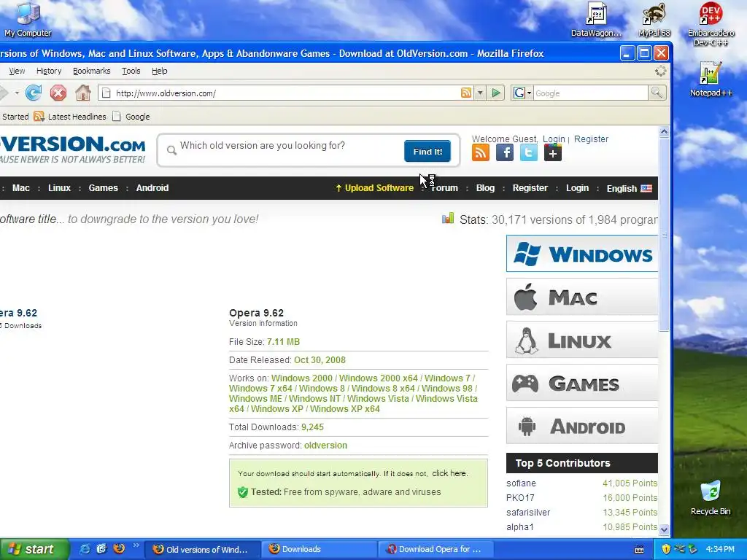Image resolution: width=747 pixels, height=560 pixels.
Task: Click the Twitter share icon
Action: tap(529, 153)
